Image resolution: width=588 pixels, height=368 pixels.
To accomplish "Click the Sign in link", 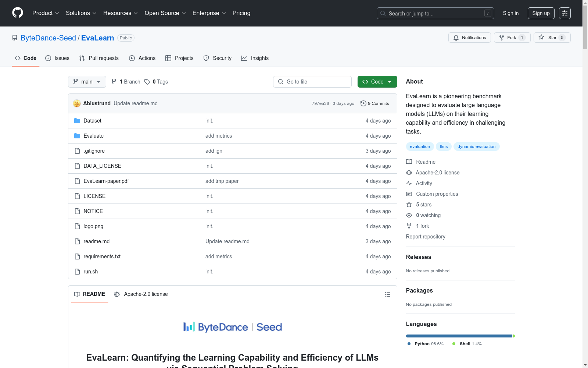I will coord(511,13).
